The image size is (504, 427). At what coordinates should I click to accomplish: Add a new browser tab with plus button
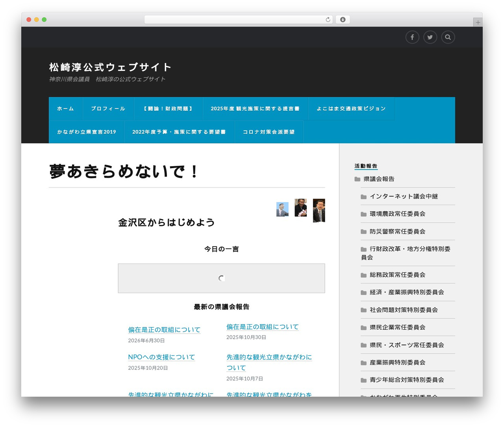pos(478,22)
